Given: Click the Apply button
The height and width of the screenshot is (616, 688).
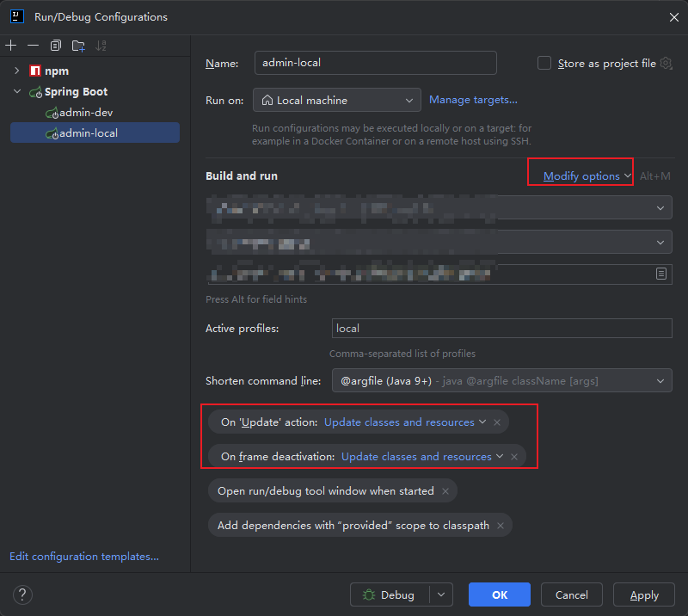Looking at the screenshot, I should point(643,595).
